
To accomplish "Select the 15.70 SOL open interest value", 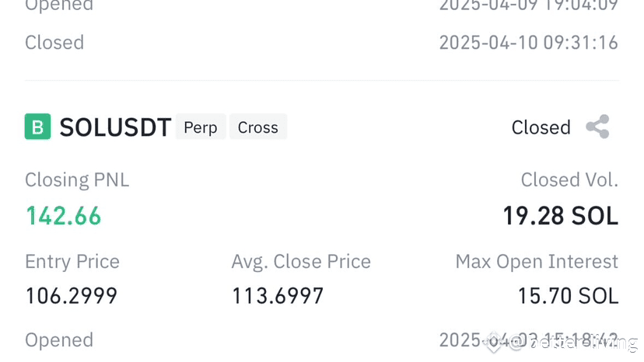I will pos(568,296).
